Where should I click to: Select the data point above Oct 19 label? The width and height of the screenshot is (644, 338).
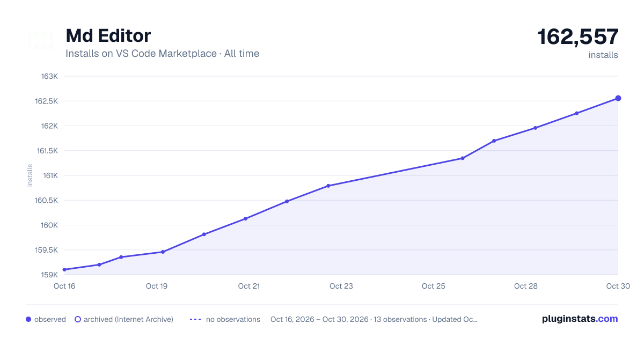pyautogui.click(x=163, y=252)
